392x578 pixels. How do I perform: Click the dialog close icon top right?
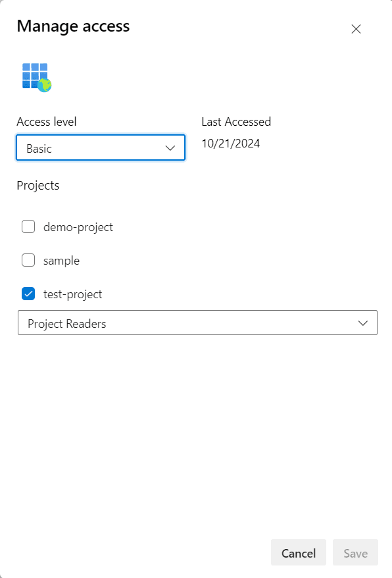[x=356, y=29]
